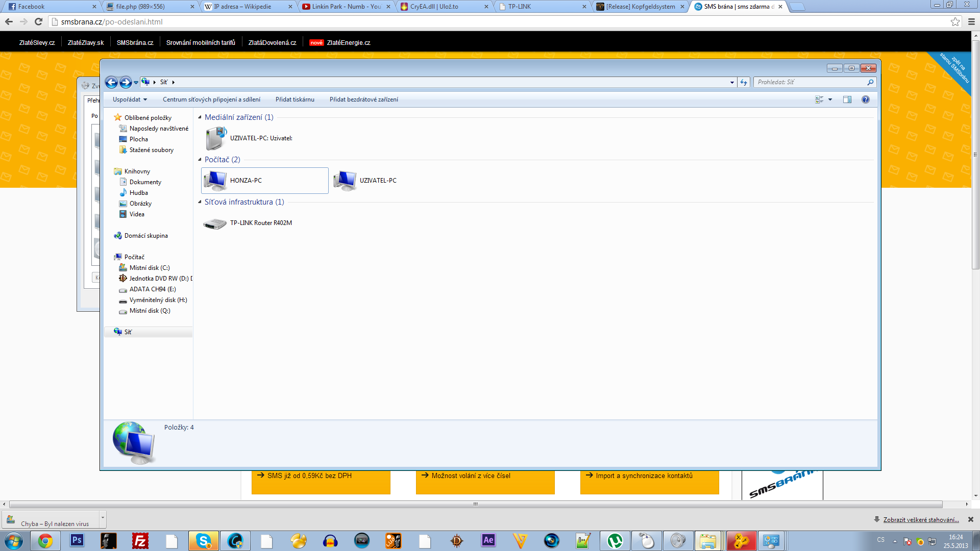Bookmark page with the star icon
980x551 pixels.
point(955,21)
